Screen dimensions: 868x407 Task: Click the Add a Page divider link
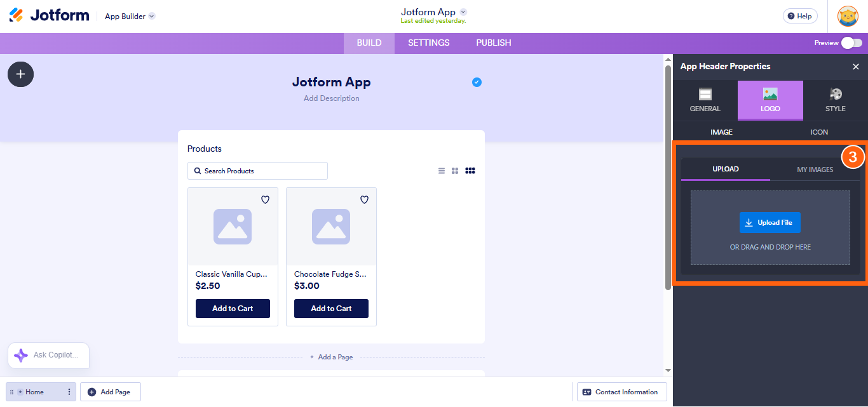[x=331, y=357]
